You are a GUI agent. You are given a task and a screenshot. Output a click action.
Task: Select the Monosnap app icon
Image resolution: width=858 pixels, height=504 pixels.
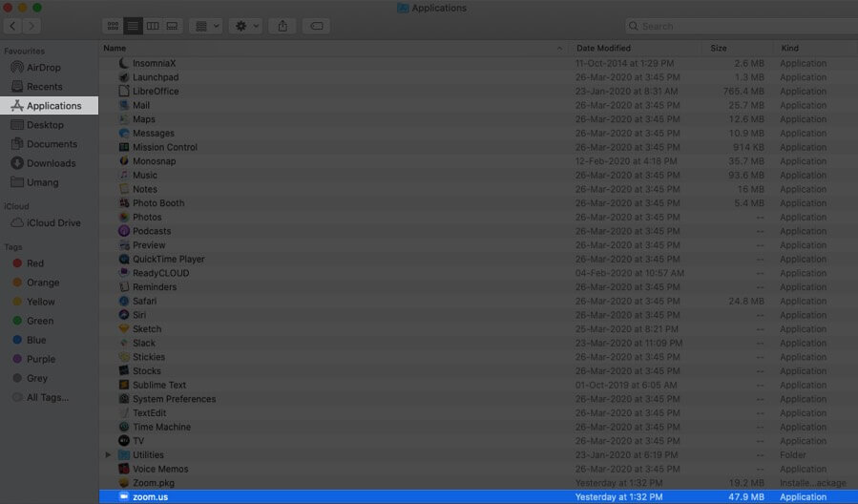124,161
